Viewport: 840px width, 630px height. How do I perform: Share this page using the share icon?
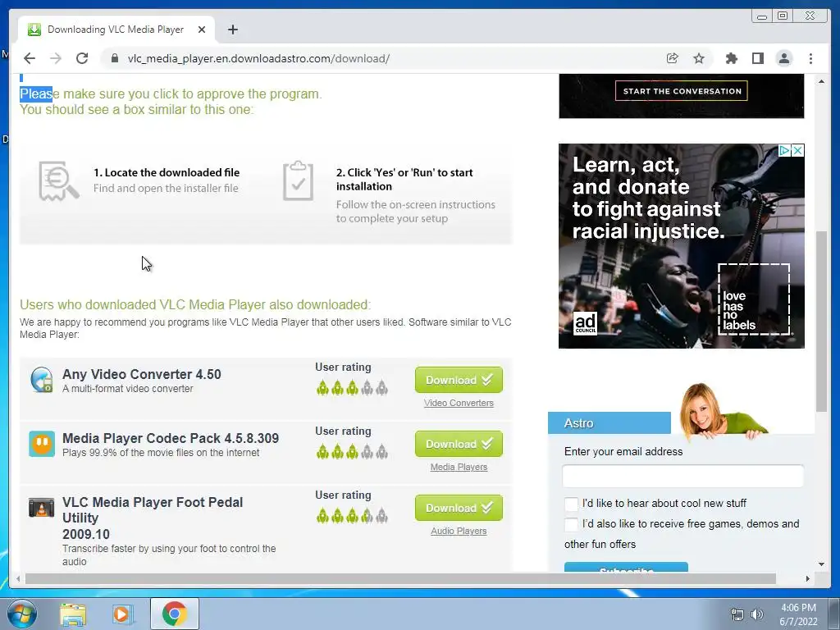point(673,58)
